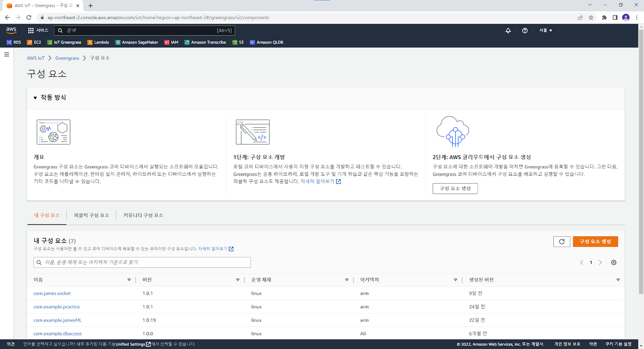The image size is (644, 349).
Task: Open Chrome three-dot menu
Action: (637, 17)
